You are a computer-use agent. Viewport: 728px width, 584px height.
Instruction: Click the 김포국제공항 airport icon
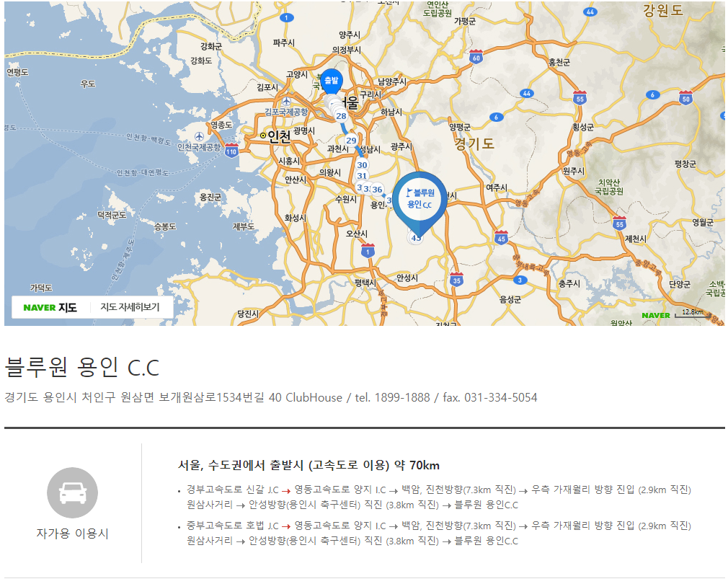pos(287,101)
